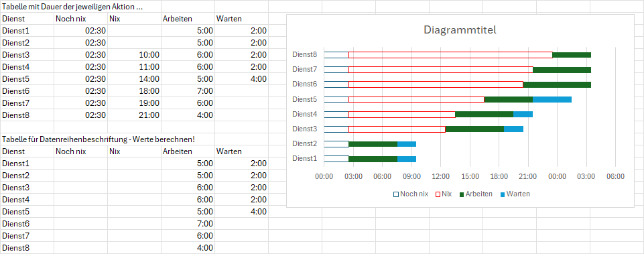
Task: Select the Warten legend entry
Action: click(x=515, y=194)
